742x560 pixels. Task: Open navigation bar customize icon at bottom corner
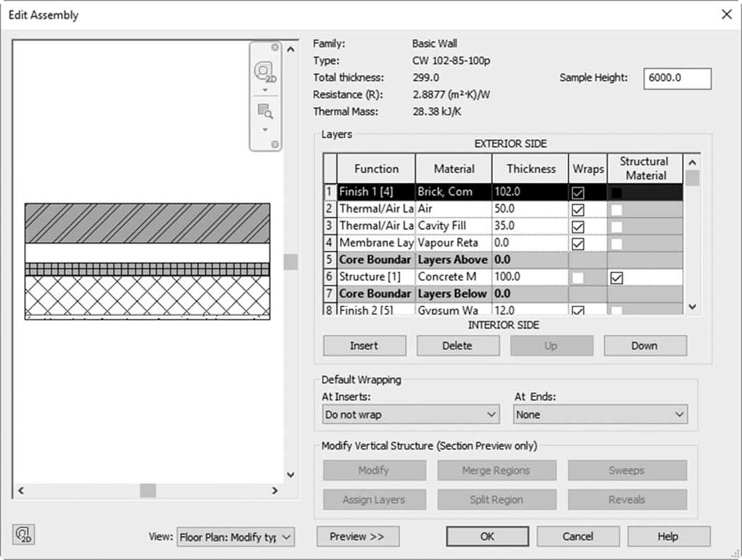(x=275, y=144)
